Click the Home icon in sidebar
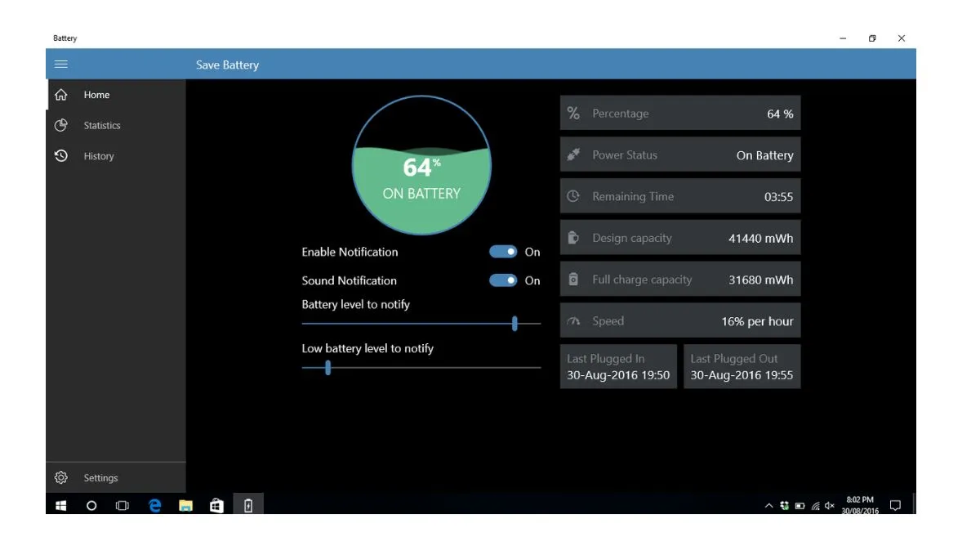The width and height of the screenshot is (980, 546). click(61, 95)
